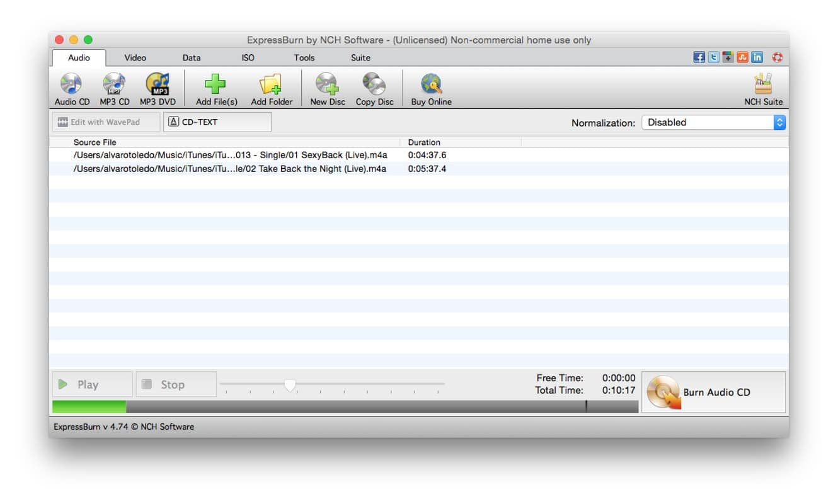838x504 pixels.
Task: Switch to MP3 CD mode
Action: [115, 88]
